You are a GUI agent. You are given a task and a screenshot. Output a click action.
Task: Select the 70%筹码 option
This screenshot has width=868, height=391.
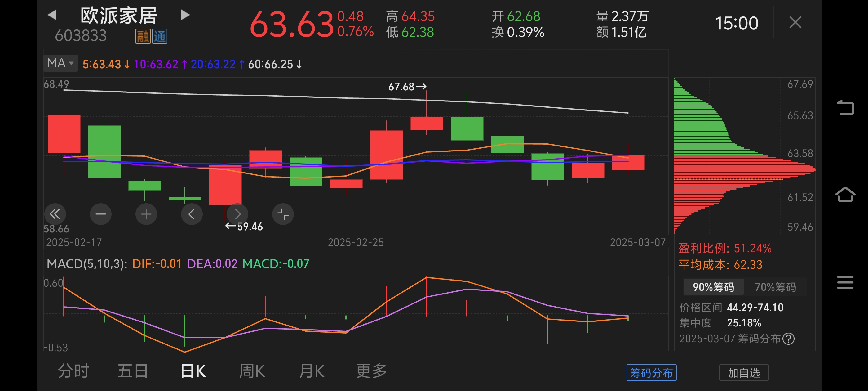click(x=775, y=287)
